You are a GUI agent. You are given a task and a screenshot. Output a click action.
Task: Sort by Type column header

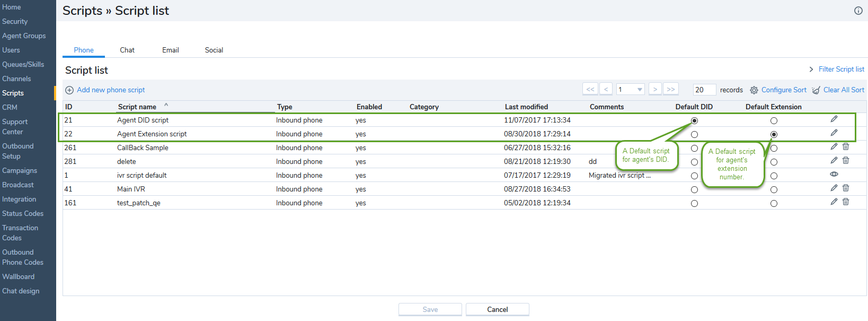coord(285,107)
